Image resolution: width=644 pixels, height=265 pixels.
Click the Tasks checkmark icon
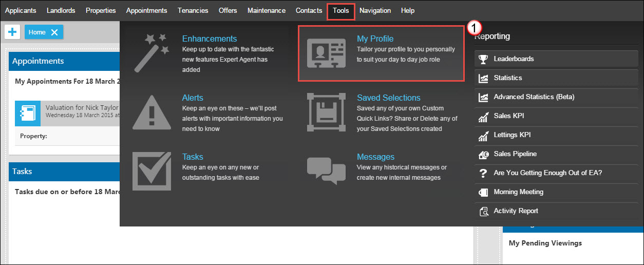click(151, 171)
